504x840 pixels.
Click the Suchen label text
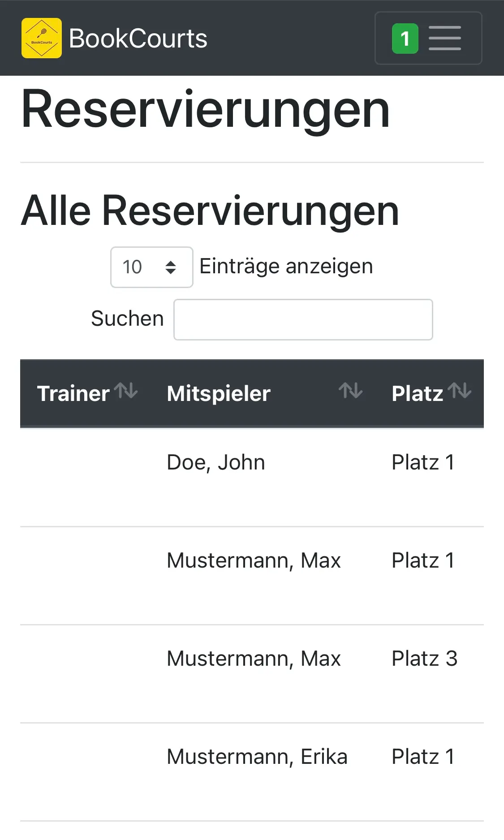(x=127, y=319)
